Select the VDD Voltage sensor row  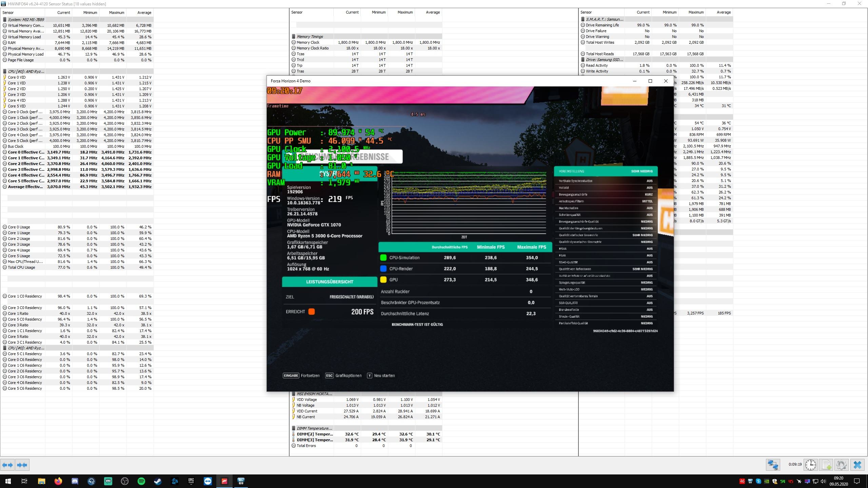point(366,400)
